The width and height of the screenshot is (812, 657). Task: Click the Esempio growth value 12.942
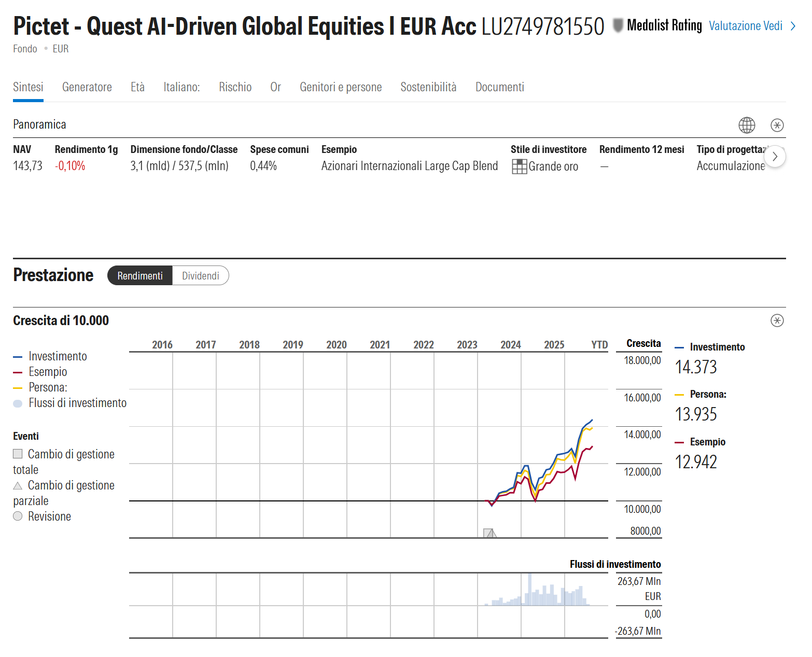click(696, 462)
